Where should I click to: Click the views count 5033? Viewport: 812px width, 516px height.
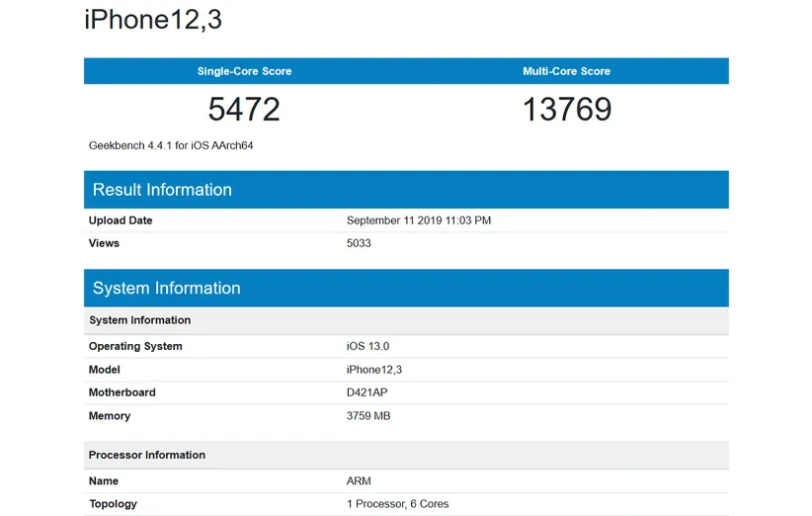[359, 243]
